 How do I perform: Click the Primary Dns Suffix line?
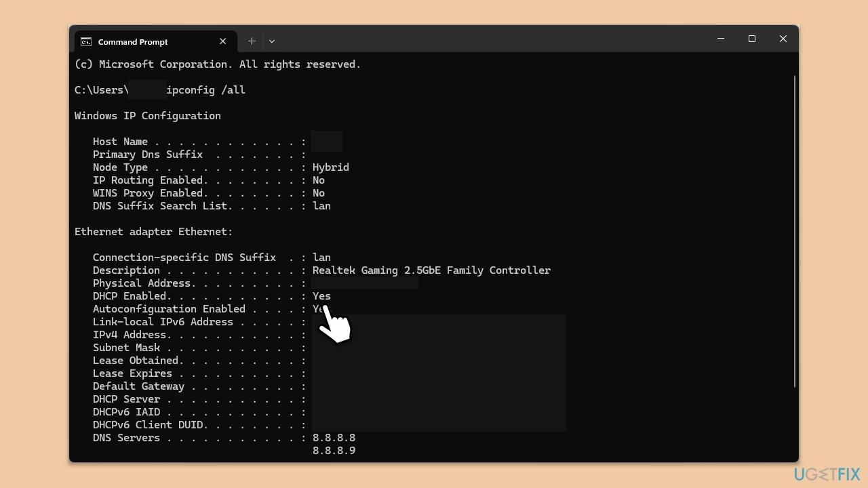(x=199, y=155)
